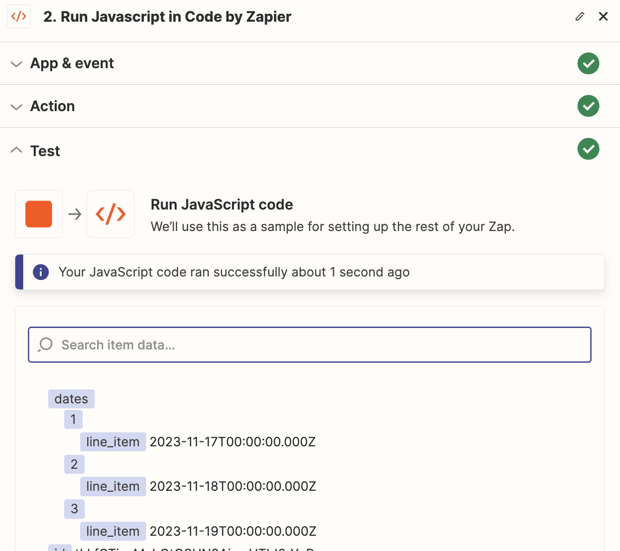Rename step using the pencil icon
The width and height of the screenshot is (620, 551).
580,17
